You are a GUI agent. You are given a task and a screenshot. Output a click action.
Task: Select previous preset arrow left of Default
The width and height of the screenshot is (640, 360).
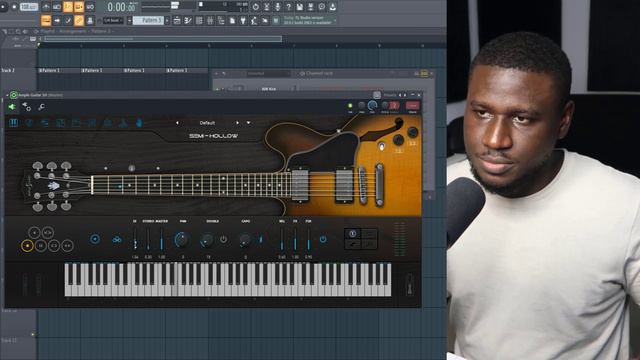(177, 123)
